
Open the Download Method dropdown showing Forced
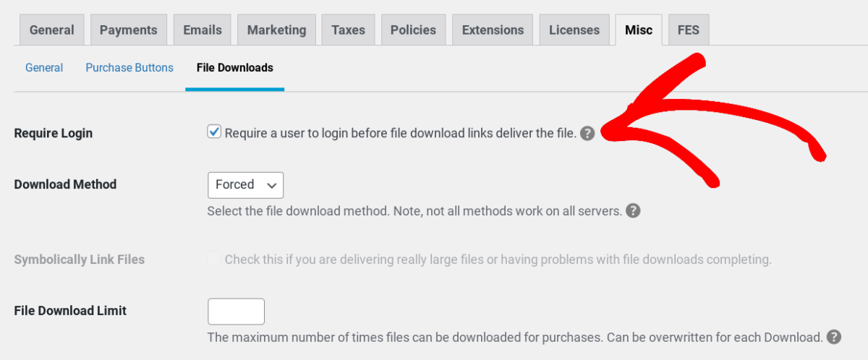245,185
